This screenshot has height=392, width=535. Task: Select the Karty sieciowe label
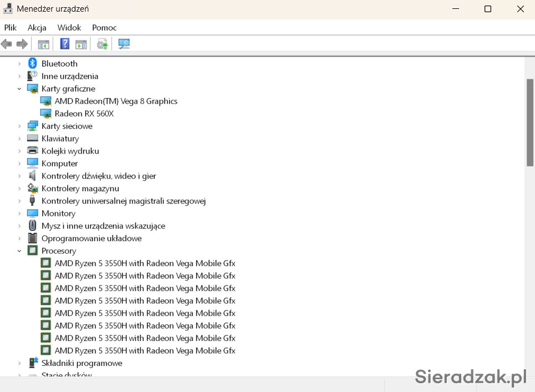[x=67, y=126]
